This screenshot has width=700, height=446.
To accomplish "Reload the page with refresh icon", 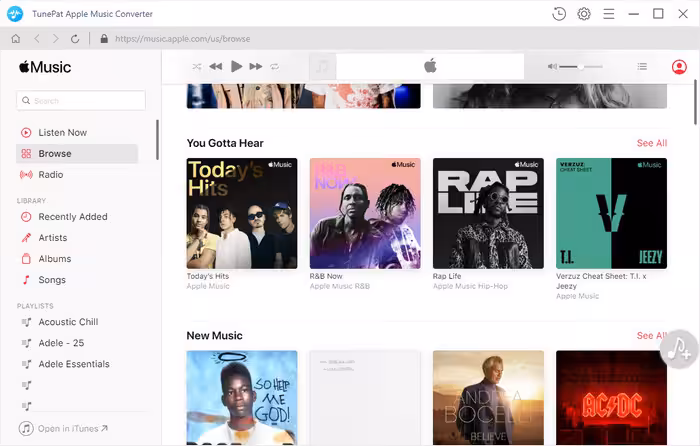I will (75, 39).
